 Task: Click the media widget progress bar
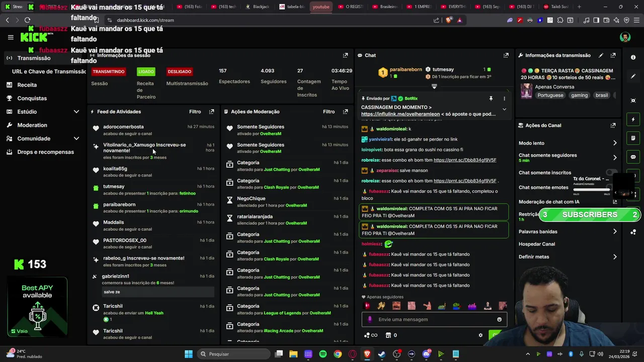pos(592,190)
